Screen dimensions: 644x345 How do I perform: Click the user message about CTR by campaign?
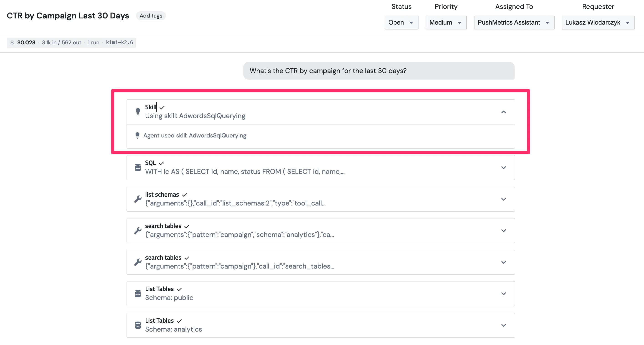[379, 71]
